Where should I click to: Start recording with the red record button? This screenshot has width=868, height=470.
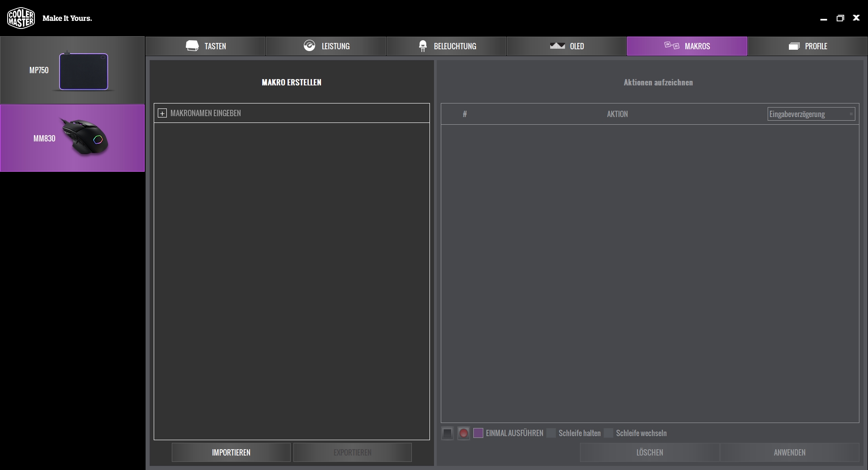point(463,433)
